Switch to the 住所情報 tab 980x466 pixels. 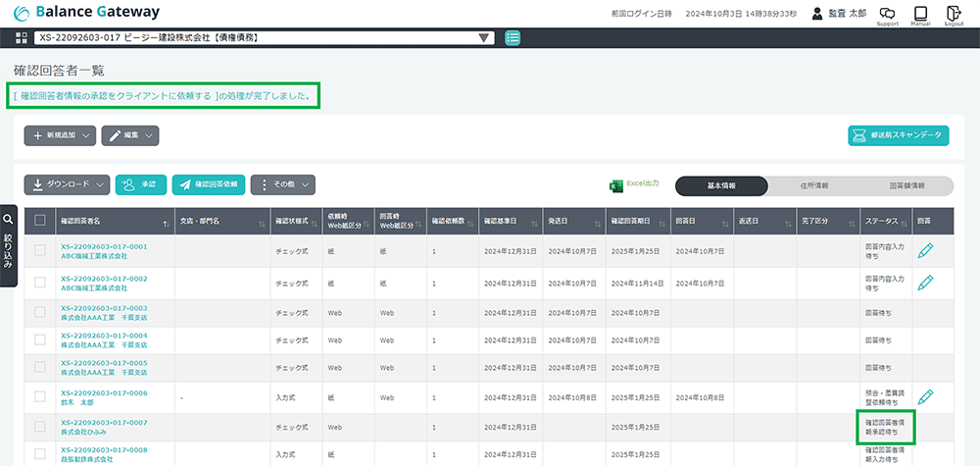pyautogui.click(x=813, y=185)
